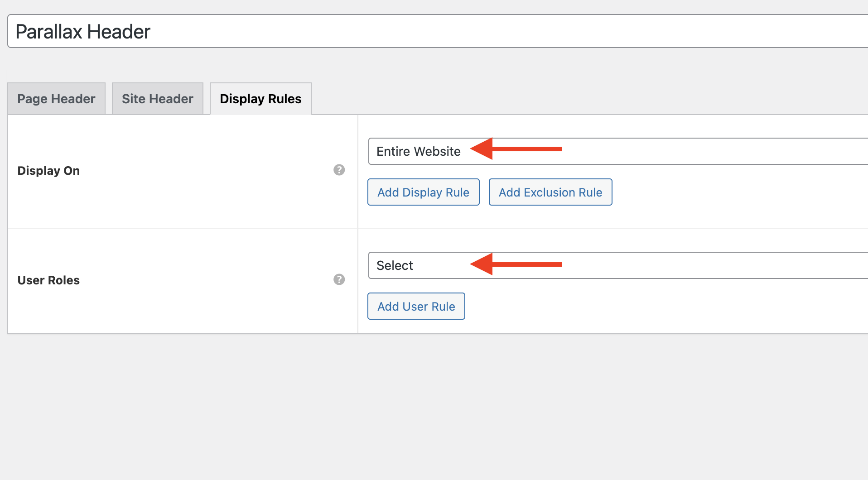Switch to the Page Header tab
Screen dimensions: 868x480
click(57, 99)
